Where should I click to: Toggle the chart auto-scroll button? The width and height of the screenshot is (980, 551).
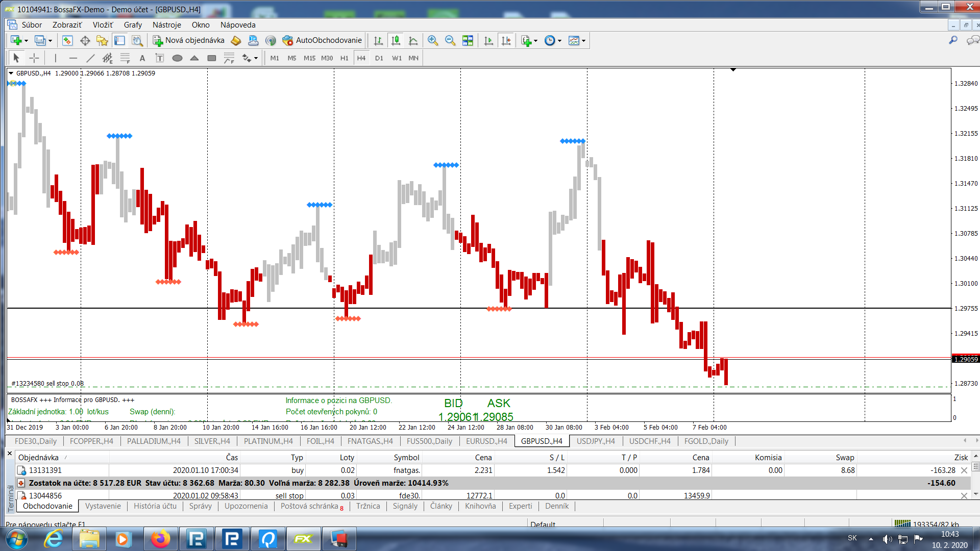coord(488,40)
